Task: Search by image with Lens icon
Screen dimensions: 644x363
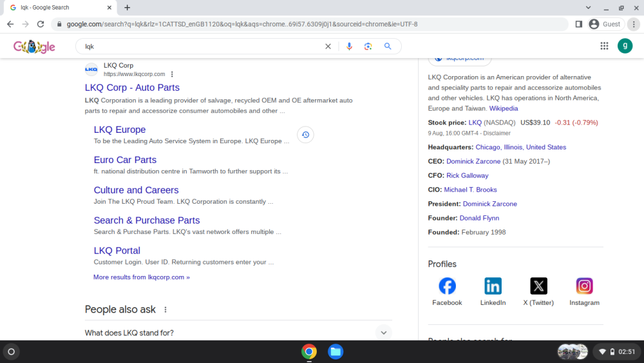Action: [368, 46]
